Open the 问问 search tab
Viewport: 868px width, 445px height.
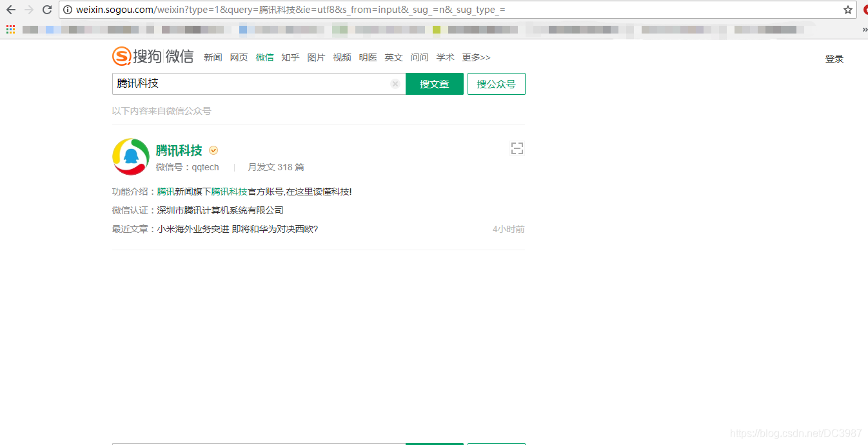click(x=419, y=57)
